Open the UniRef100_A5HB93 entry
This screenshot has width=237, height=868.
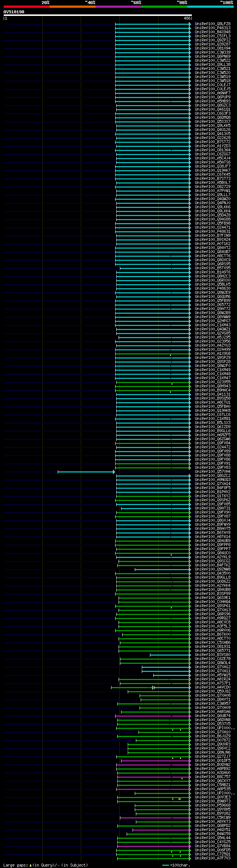pyautogui.click(x=213, y=101)
